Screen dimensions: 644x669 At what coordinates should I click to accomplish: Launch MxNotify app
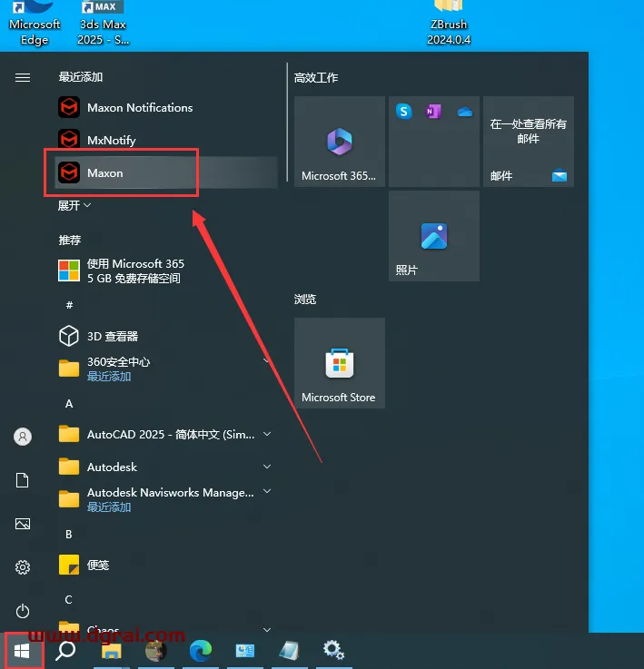click(x=166, y=140)
